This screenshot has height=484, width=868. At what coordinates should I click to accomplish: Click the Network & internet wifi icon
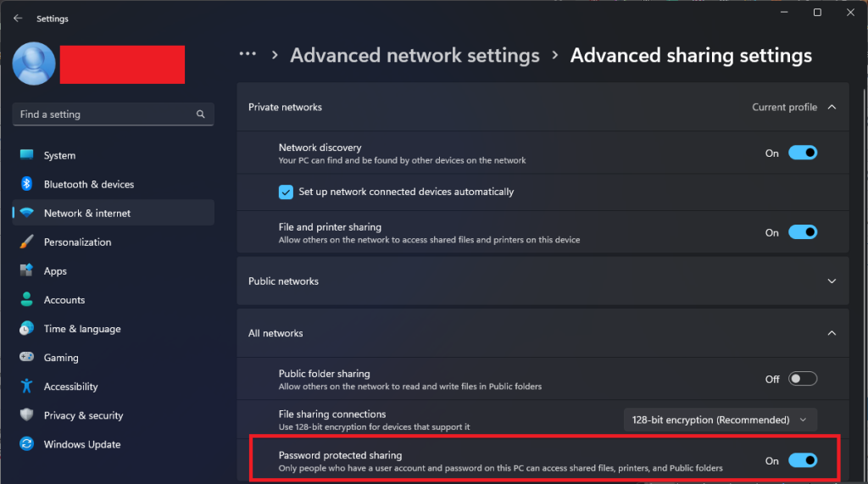click(x=26, y=213)
